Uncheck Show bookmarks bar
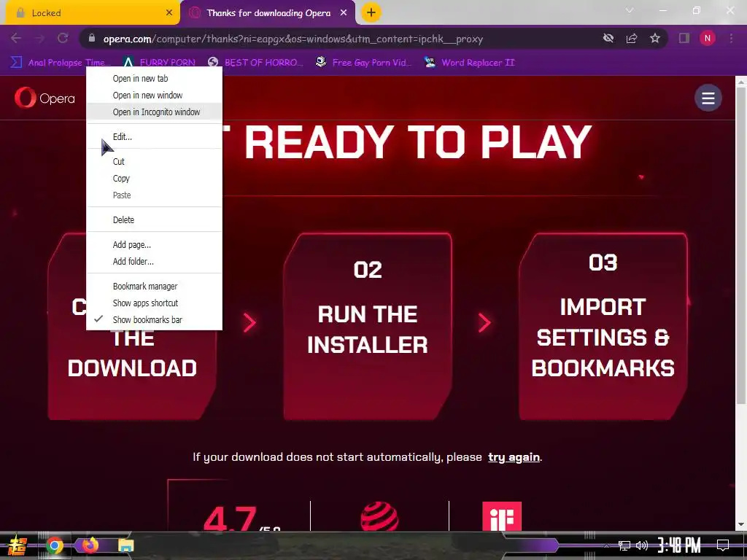 (x=154, y=319)
